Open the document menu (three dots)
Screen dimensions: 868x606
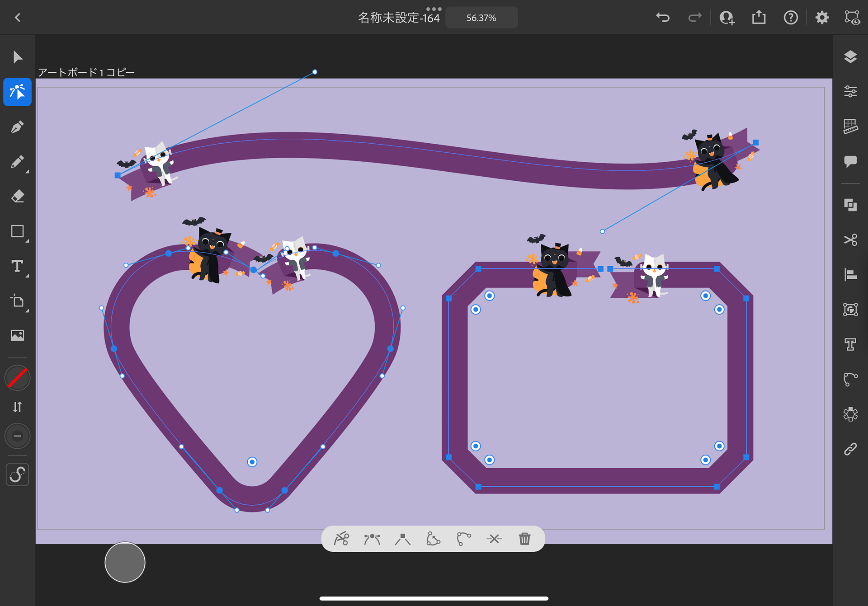[434, 9]
